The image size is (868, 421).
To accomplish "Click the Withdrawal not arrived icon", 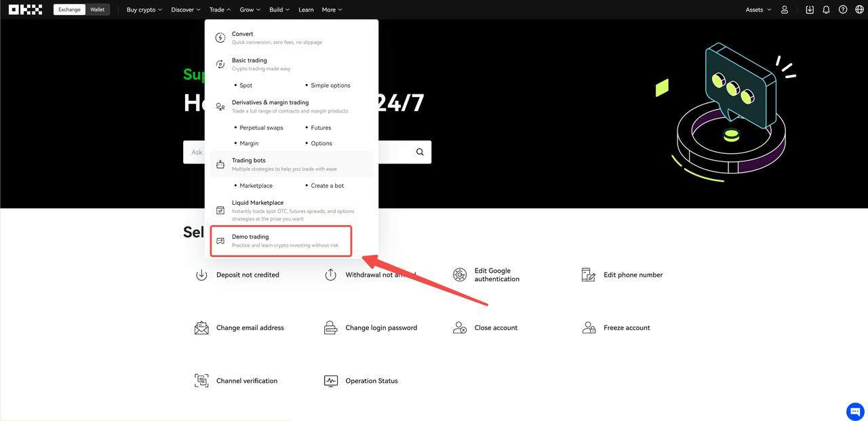I will click(330, 275).
